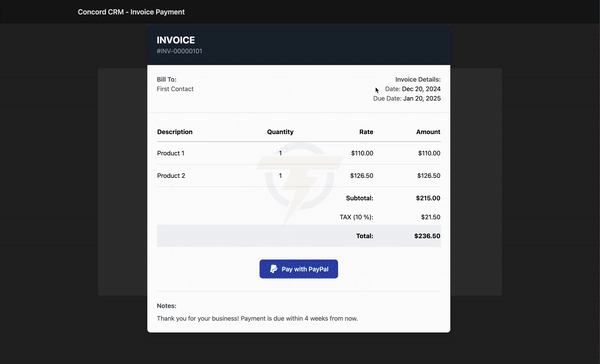
Task: Select the Product 1 row description
Action: [171, 153]
